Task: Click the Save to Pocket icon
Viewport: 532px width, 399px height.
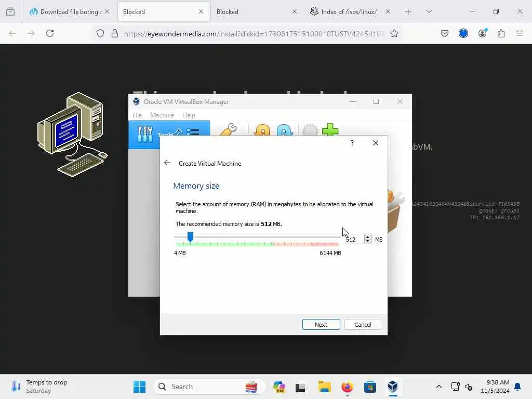Action: tap(445, 33)
